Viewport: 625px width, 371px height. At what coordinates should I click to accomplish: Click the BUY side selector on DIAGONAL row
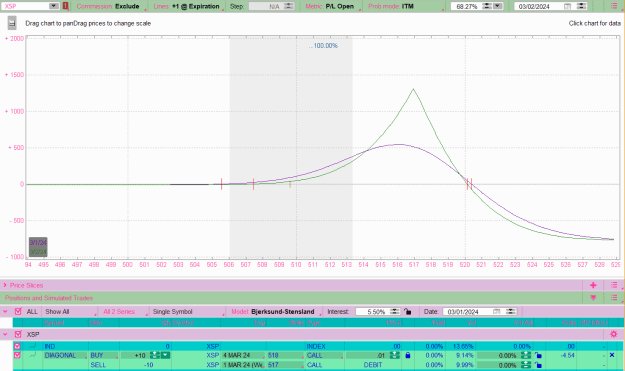coord(104,355)
